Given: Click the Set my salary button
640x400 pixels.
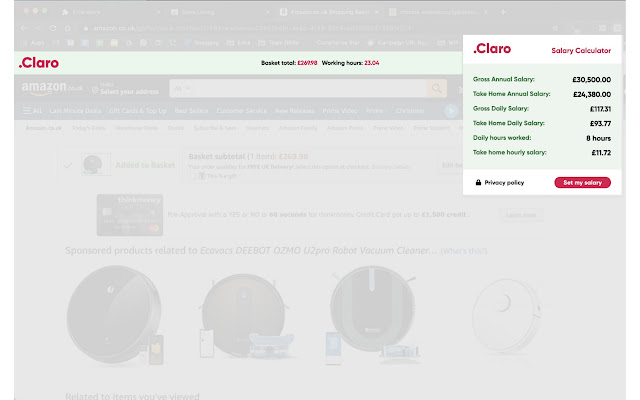Looking at the screenshot, I should [x=582, y=182].
